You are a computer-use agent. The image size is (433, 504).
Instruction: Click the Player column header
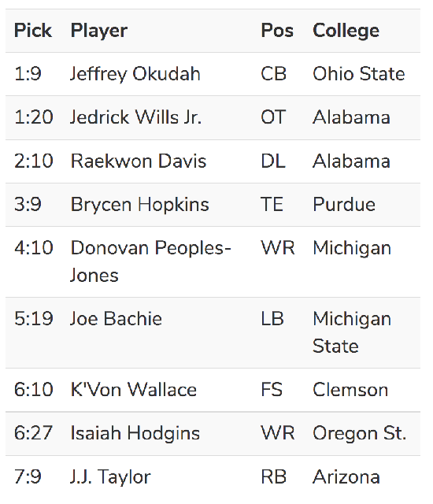click(99, 31)
